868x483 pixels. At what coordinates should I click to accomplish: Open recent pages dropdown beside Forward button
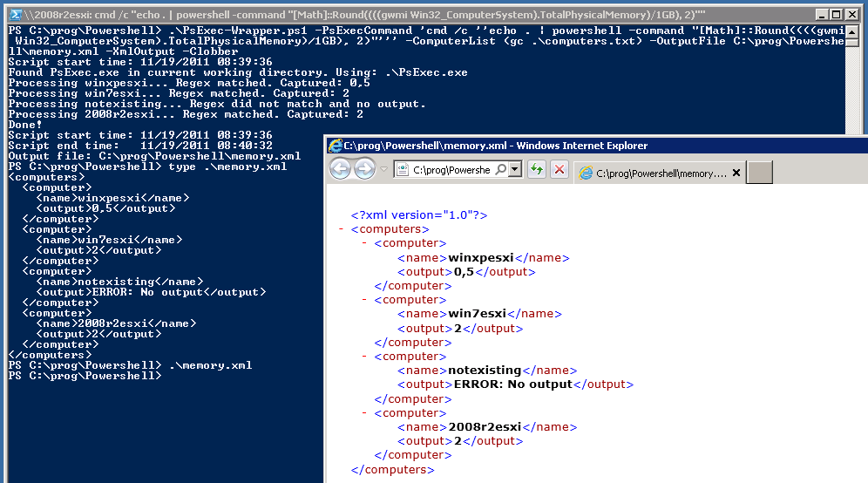(x=383, y=170)
